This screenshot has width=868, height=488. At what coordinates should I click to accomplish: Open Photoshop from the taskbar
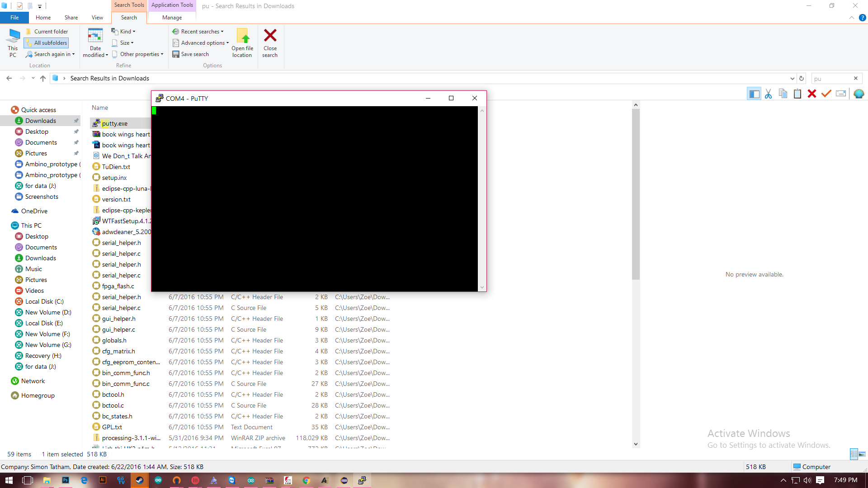[66, 480]
